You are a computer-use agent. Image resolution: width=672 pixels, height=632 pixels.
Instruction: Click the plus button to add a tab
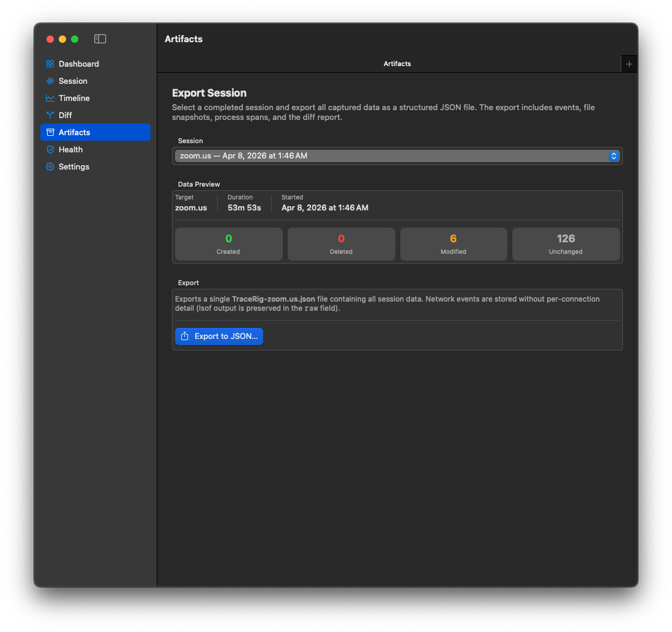coord(629,64)
